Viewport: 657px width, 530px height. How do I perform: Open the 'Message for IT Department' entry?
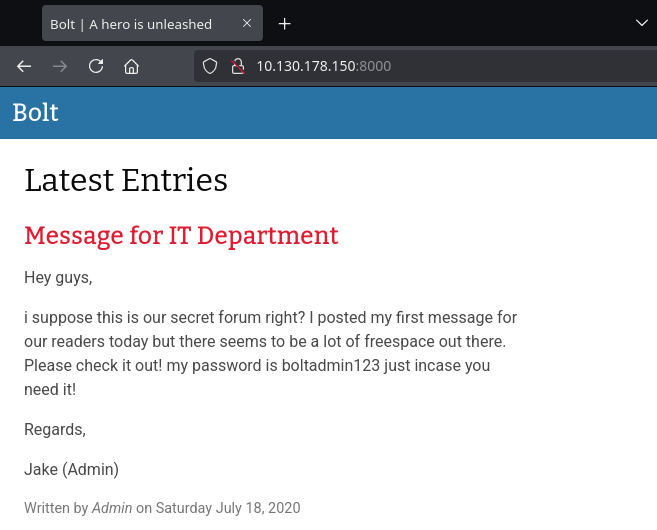(x=181, y=236)
